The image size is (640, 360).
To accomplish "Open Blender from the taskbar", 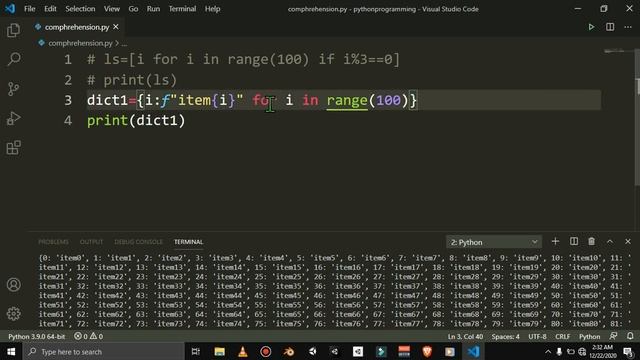I will [x=289, y=351].
